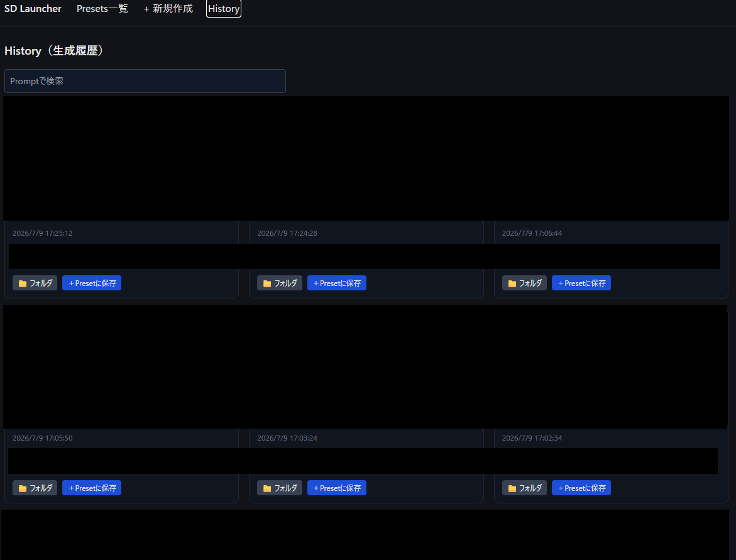Open the + 新規作成 page
This screenshot has height=560, width=736.
[x=168, y=8]
